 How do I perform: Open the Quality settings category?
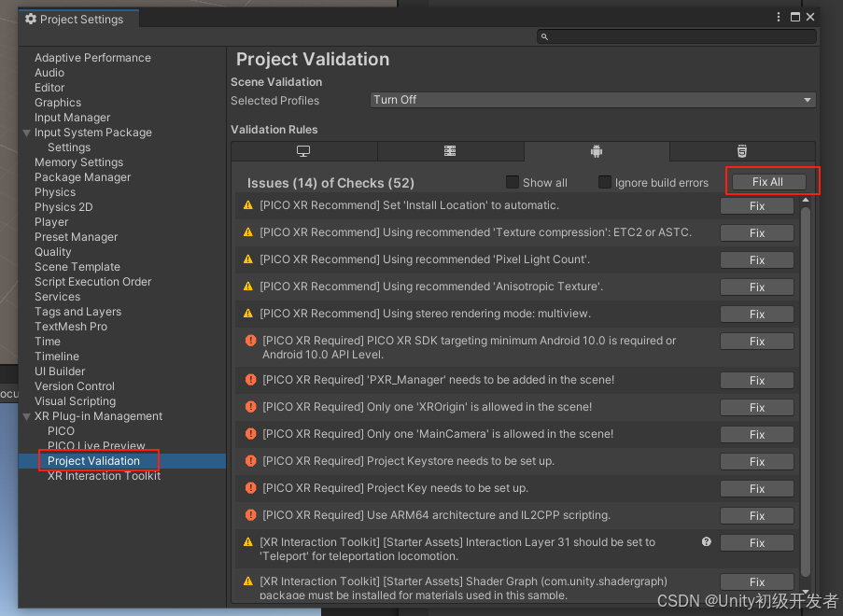pos(52,252)
